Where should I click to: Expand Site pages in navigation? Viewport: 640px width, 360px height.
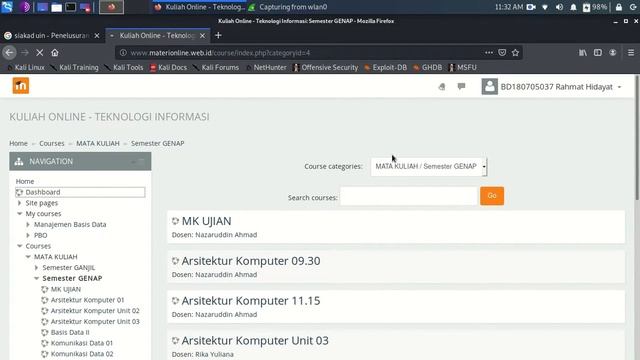click(x=19, y=203)
